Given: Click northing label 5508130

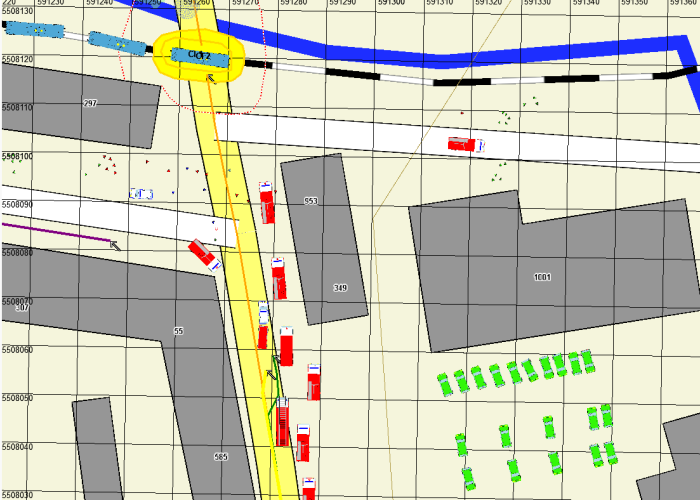Looking at the screenshot, I should [17, 10].
